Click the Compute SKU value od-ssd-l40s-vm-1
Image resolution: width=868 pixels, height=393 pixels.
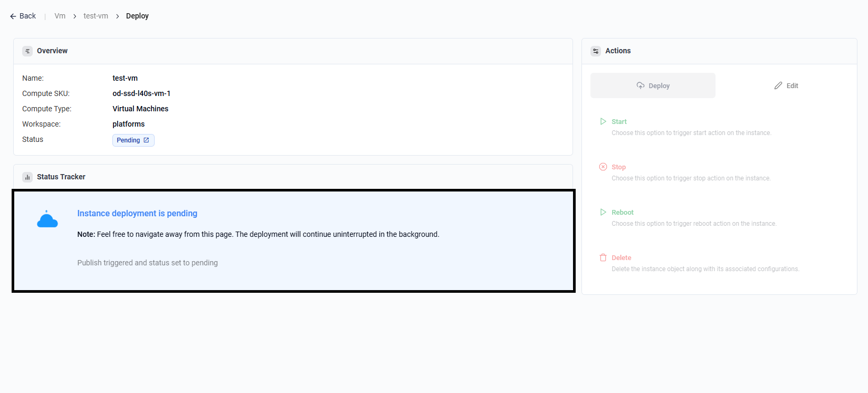pyautogui.click(x=141, y=93)
